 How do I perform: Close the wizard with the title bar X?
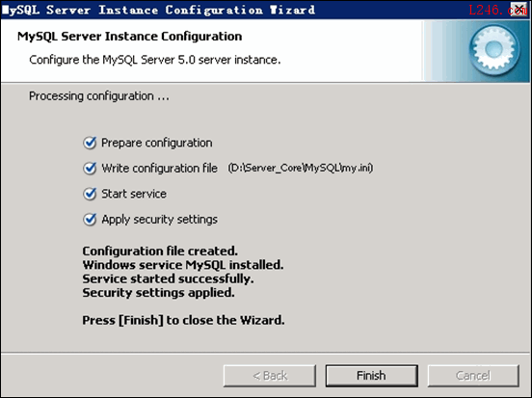[x=519, y=10]
